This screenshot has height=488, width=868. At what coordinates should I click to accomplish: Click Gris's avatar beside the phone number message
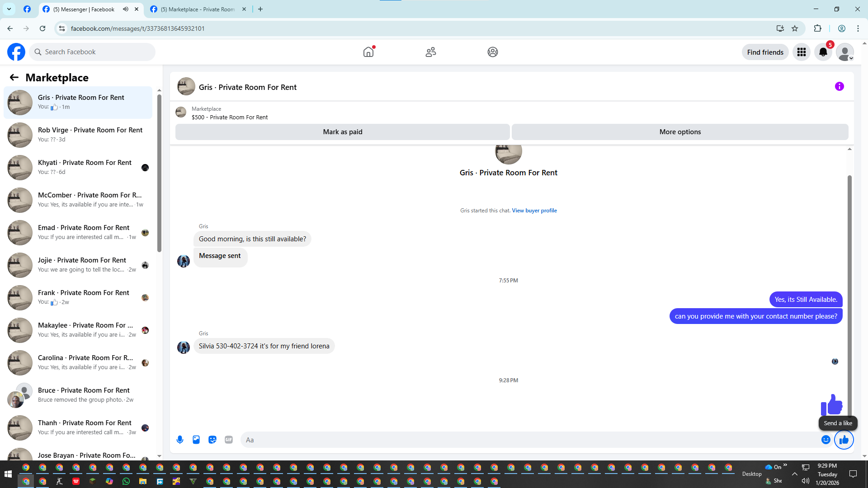184,347
